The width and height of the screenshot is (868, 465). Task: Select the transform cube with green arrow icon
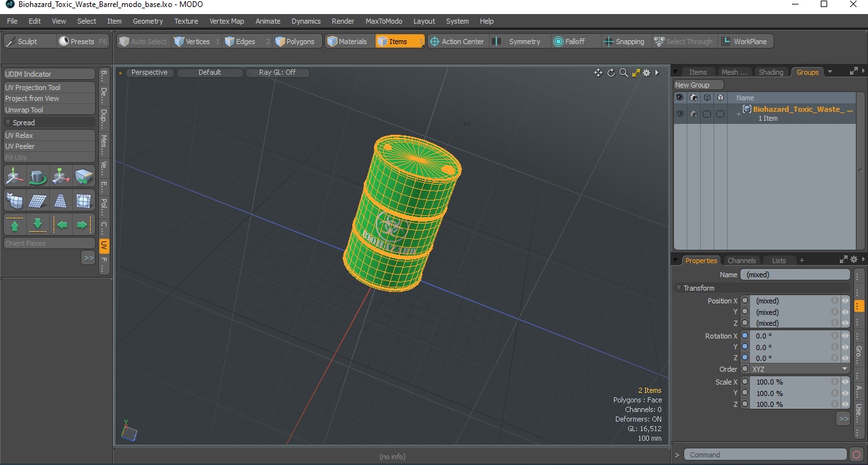84,176
